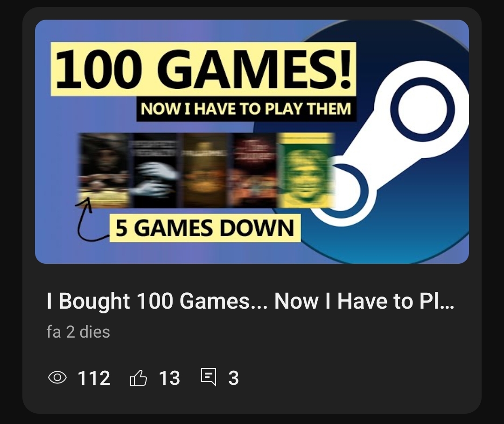Click the '5 GAMES DOWN' yellow label
The width and height of the screenshot is (504, 424).
pos(205,228)
